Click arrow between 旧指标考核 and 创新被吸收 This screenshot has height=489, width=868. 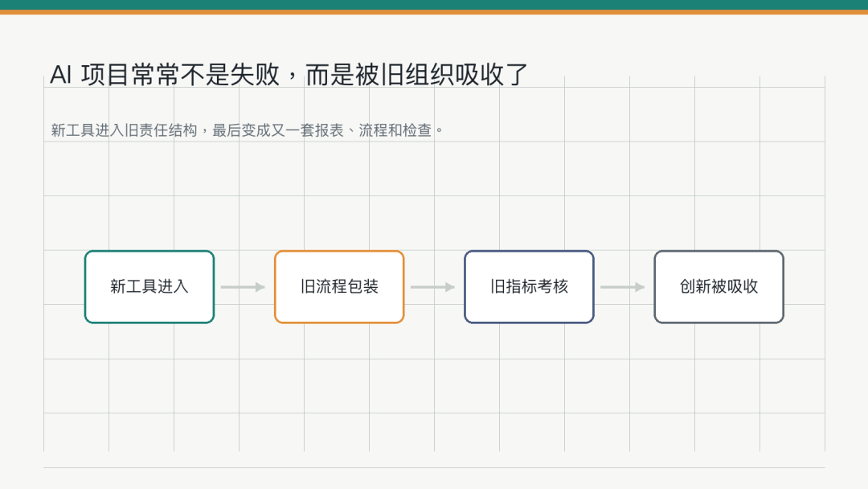[623, 287]
